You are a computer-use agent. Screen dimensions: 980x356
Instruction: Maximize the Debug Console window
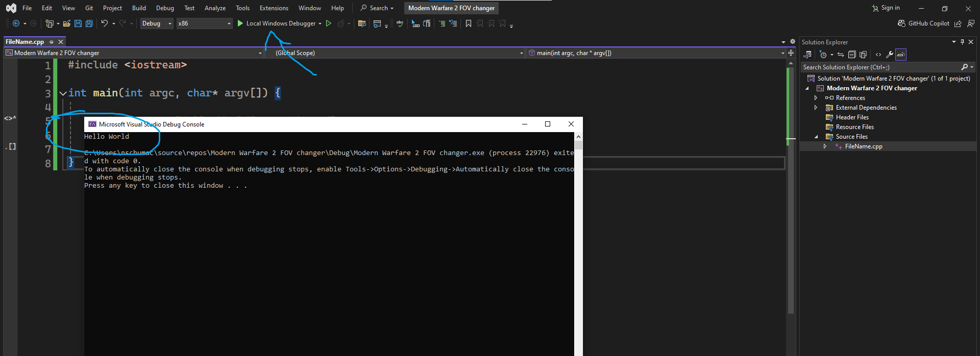click(x=548, y=124)
